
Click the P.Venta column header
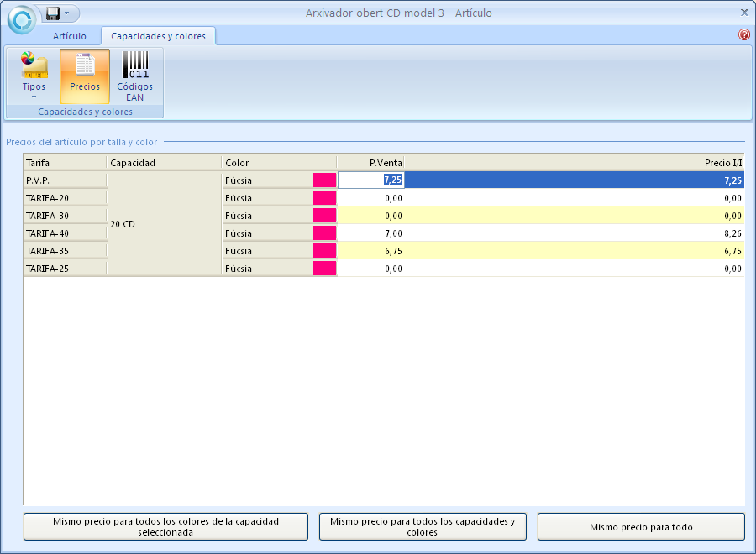pyautogui.click(x=370, y=162)
